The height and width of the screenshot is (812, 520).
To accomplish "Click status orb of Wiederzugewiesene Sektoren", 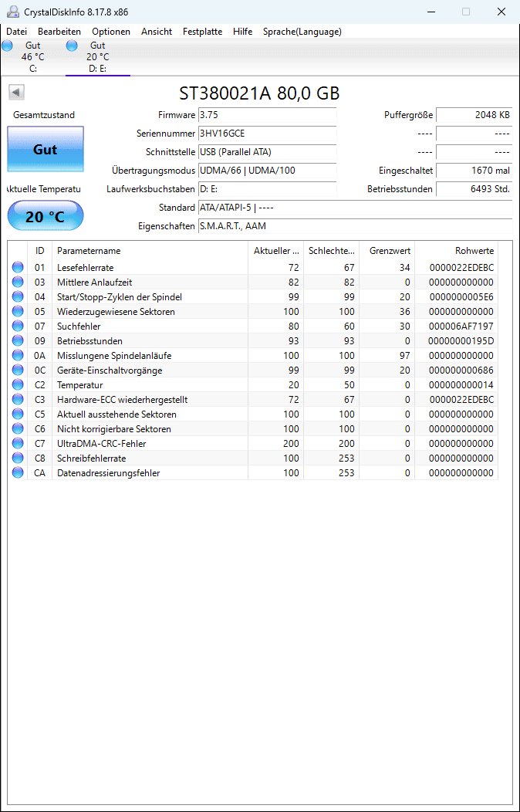I will click(18, 312).
